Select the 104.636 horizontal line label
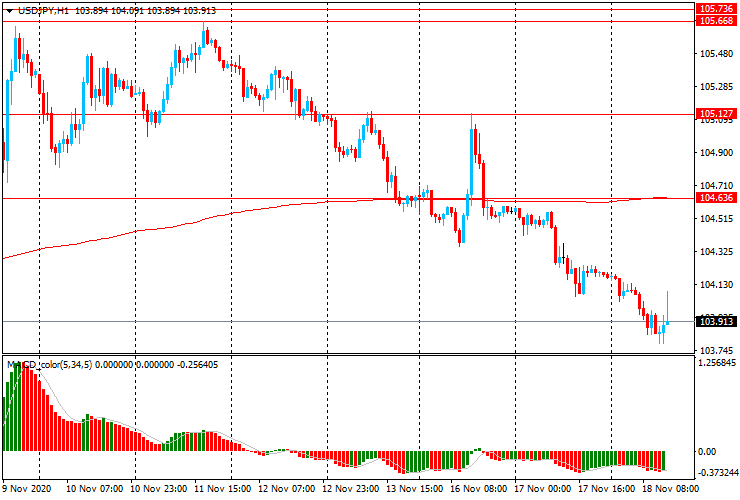Image resolution: width=740 pixels, height=500 pixels. coord(716,198)
